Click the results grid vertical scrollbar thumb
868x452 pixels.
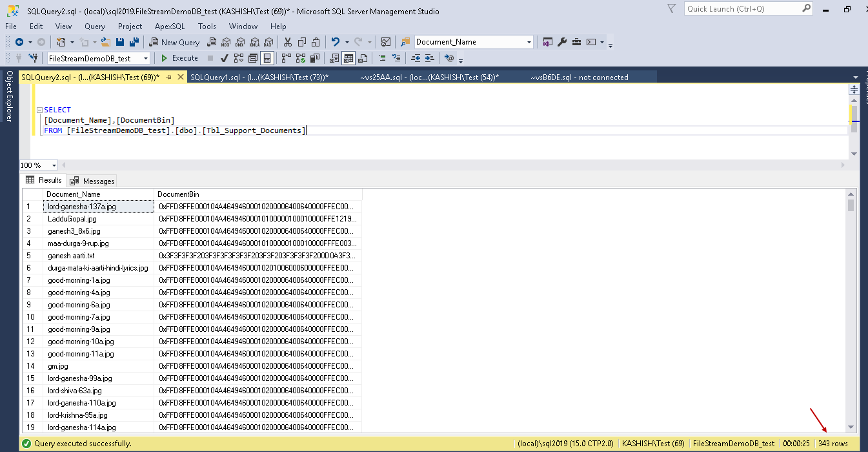click(x=851, y=205)
